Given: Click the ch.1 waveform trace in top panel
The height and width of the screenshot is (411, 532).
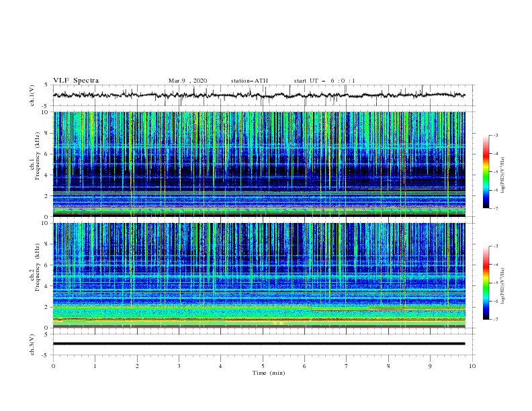Looking at the screenshot, I should coord(259,95).
